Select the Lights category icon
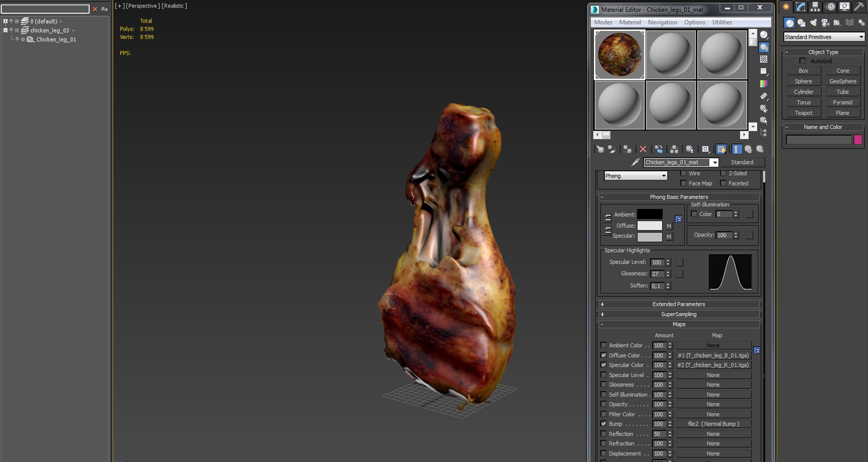 pos(813,23)
